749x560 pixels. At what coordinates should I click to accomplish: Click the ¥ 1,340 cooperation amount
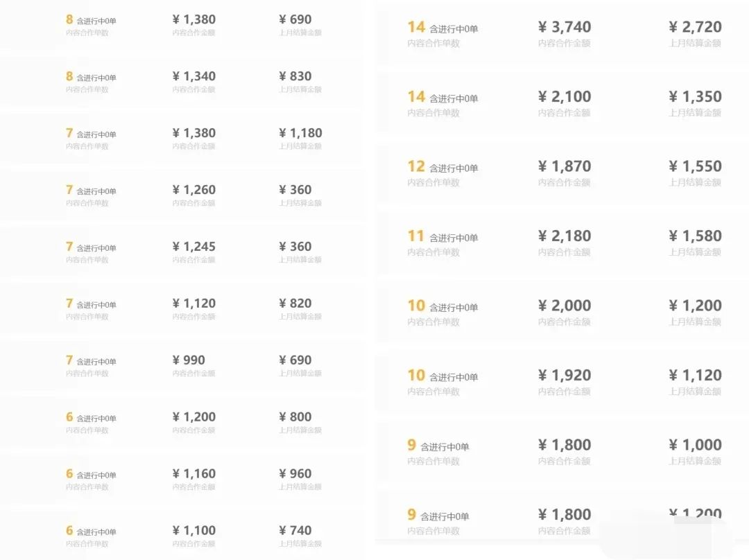pyautogui.click(x=193, y=76)
